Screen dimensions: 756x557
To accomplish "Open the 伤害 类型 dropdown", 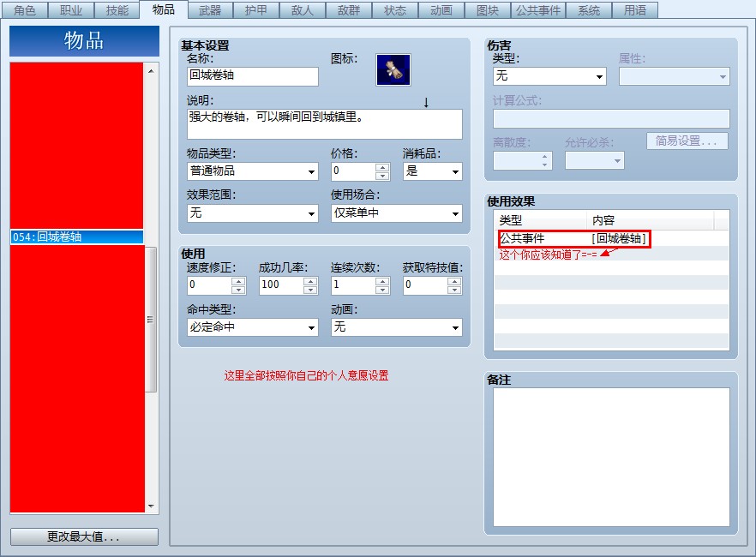I will click(x=549, y=76).
